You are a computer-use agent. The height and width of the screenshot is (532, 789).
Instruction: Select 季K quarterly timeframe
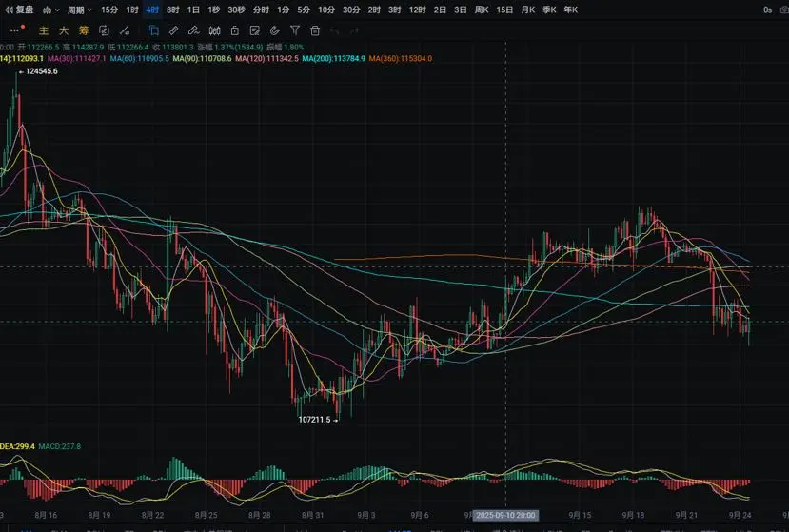point(549,10)
